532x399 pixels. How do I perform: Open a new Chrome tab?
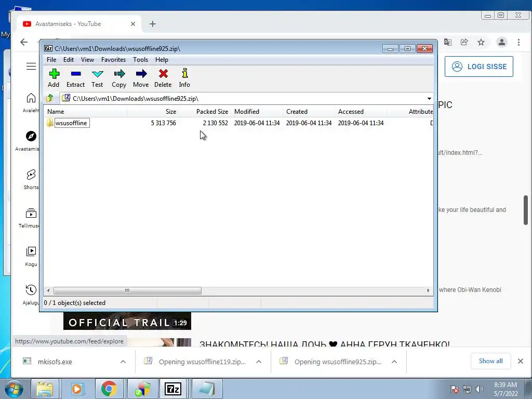point(153,24)
